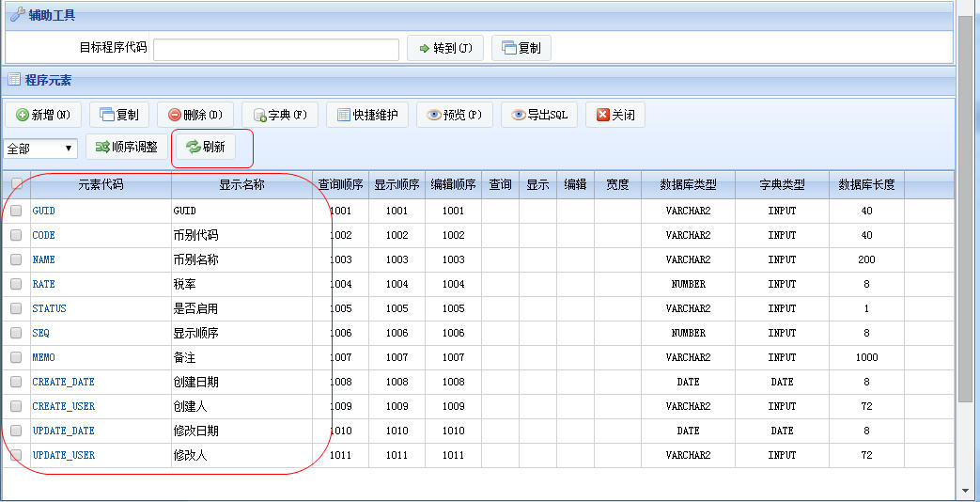Click the 新增(N) add button

coord(43,115)
